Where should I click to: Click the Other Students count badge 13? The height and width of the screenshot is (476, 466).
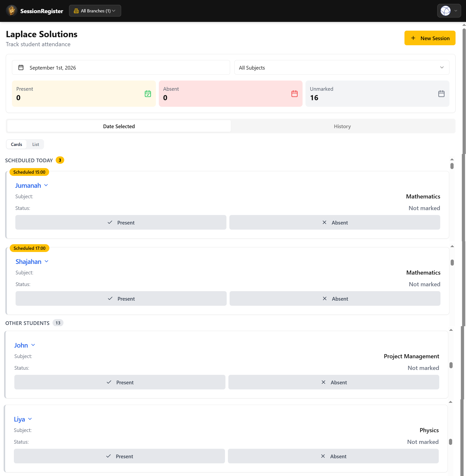58,323
